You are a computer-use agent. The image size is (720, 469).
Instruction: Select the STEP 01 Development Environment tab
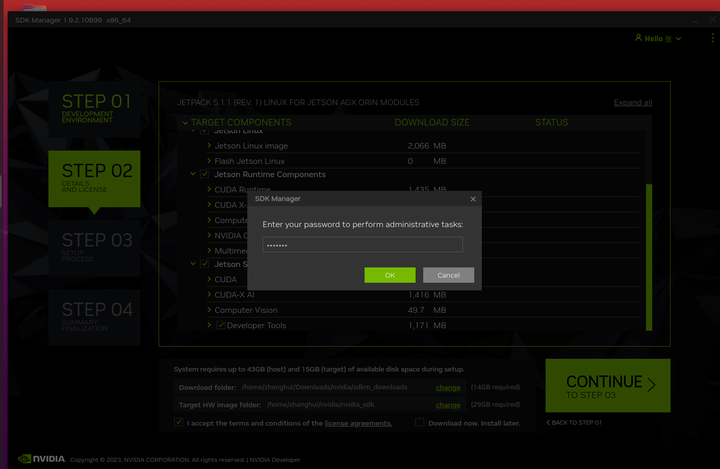point(94,109)
